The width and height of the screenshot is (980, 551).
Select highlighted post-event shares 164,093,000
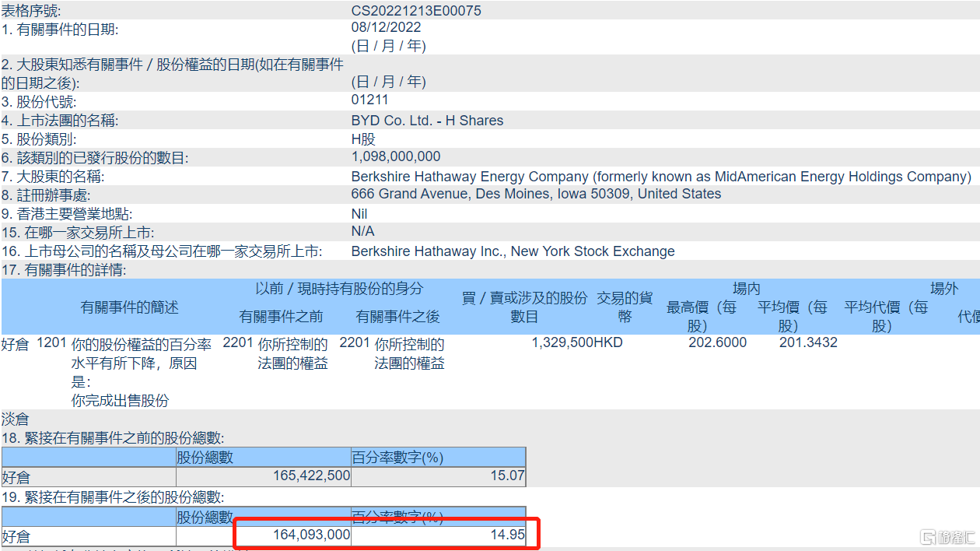coord(311,535)
